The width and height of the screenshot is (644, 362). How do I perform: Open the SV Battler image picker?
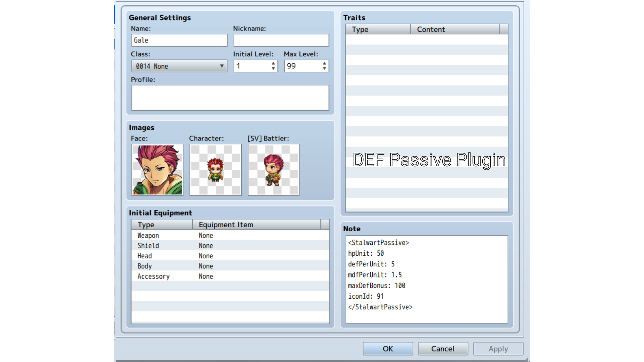(x=273, y=170)
